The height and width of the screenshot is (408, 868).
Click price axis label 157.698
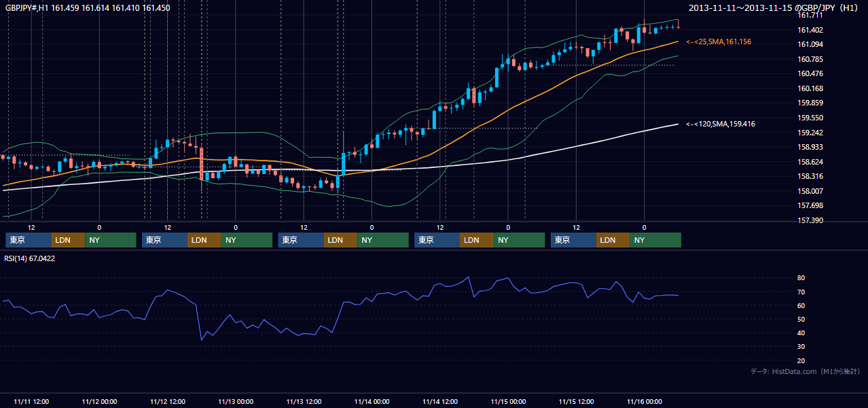(x=810, y=205)
